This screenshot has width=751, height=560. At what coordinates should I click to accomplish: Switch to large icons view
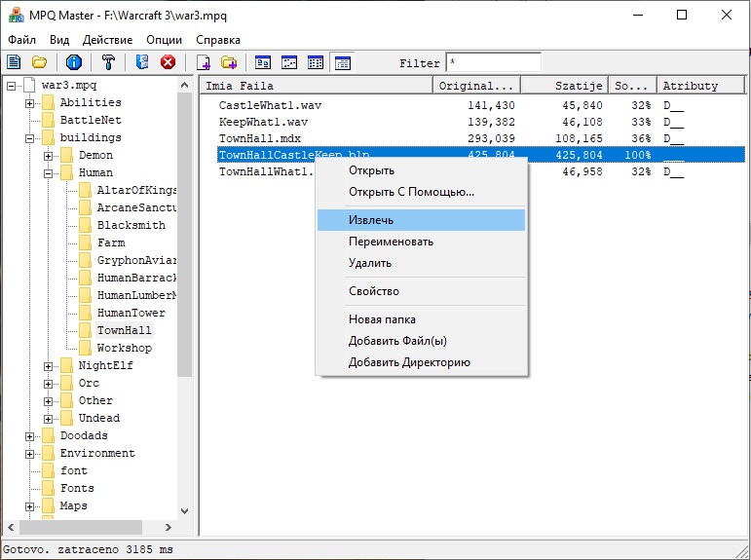[x=263, y=62]
